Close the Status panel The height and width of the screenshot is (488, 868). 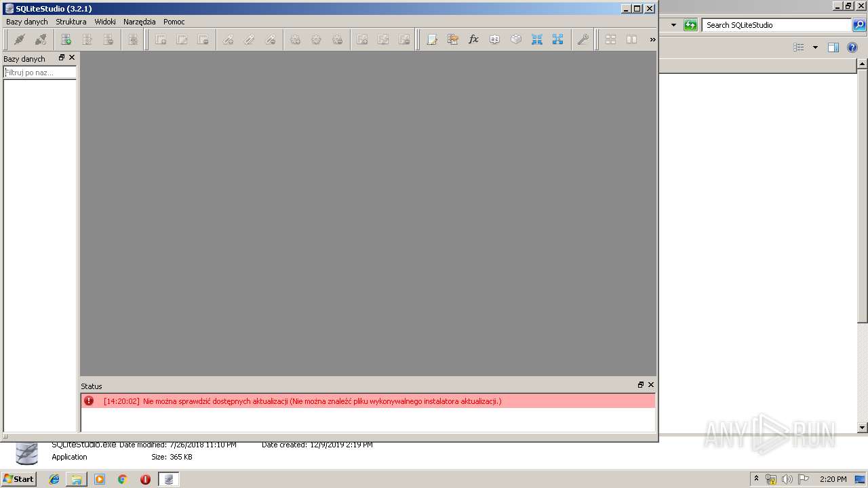click(x=651, y=385)
